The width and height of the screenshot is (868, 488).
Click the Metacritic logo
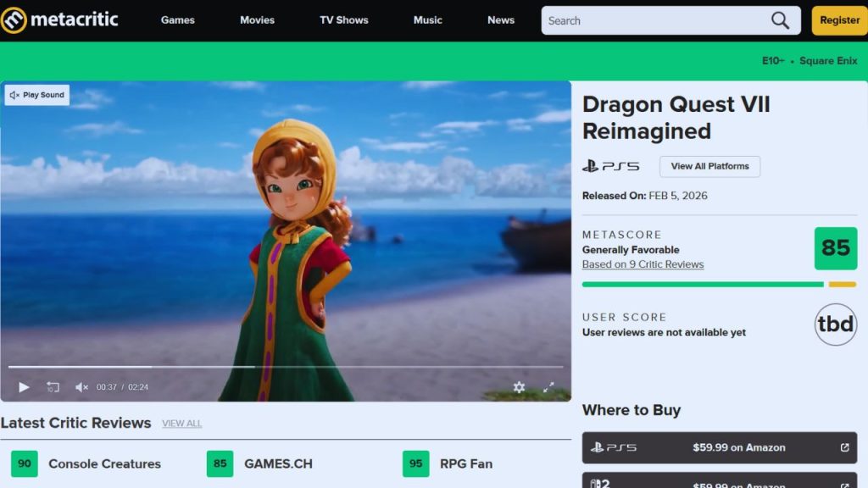59,19
